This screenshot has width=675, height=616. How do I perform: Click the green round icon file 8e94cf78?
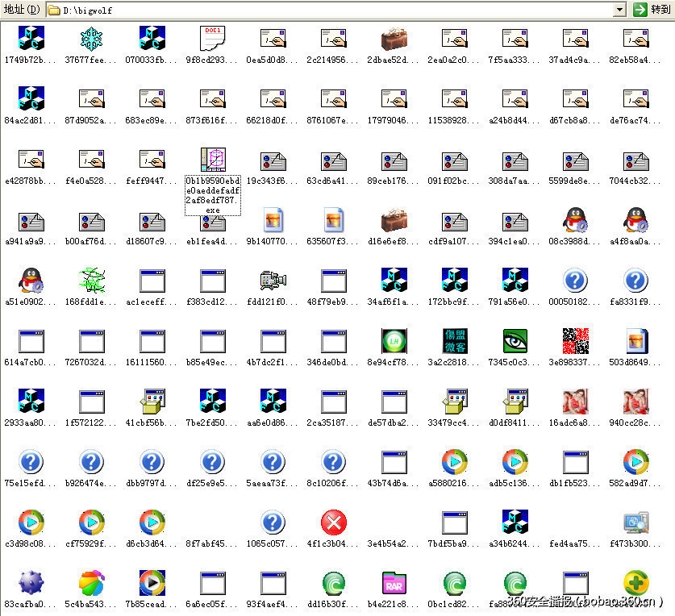[394, 340]
